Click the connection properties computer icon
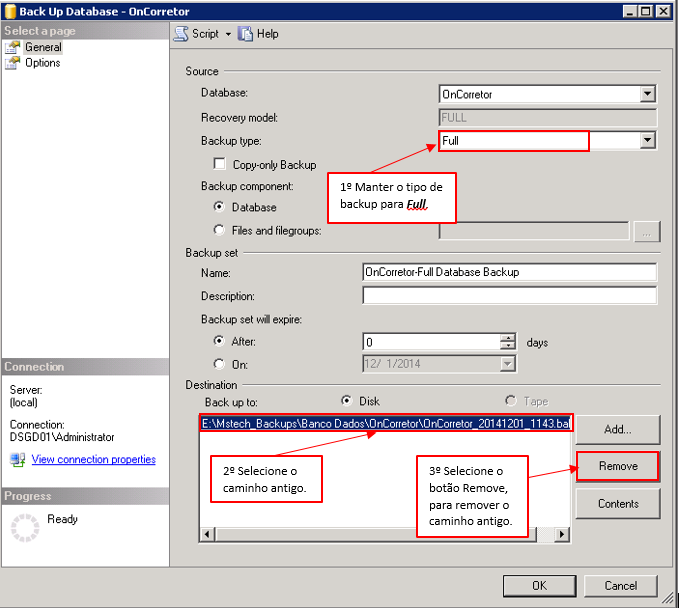This screenshot has height=608, width=680. [18, 459]
